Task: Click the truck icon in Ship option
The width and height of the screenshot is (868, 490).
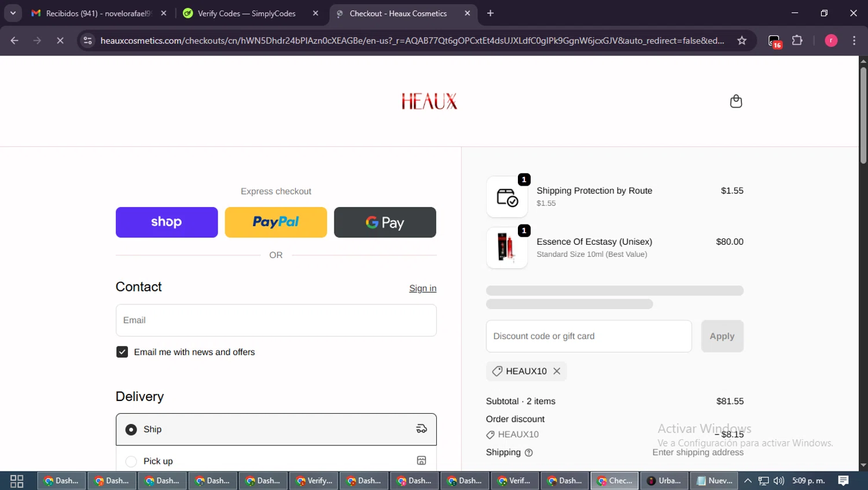Action: [x=421, y=429]
